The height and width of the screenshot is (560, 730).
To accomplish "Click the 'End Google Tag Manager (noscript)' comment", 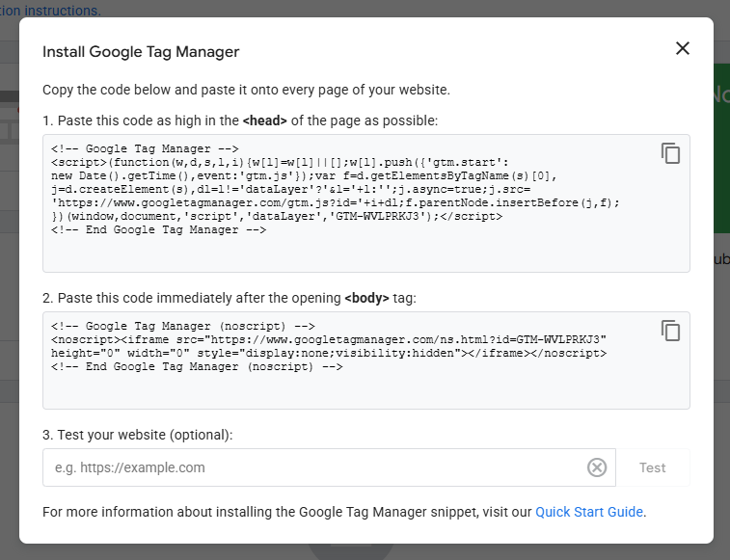I will coord(197,367).
